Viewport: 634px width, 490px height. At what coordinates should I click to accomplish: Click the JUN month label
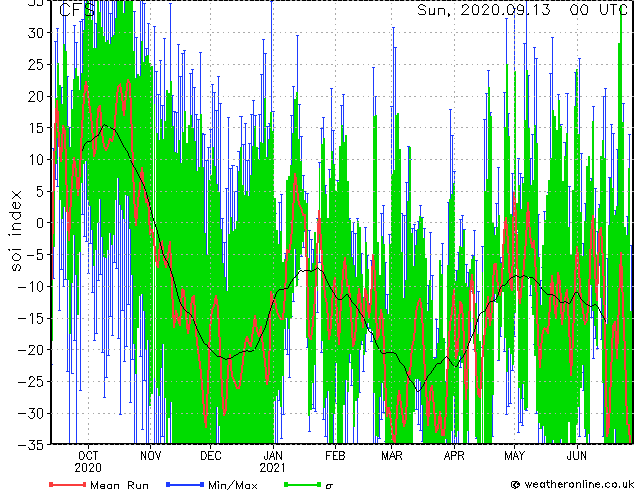[x=577, y=456]
